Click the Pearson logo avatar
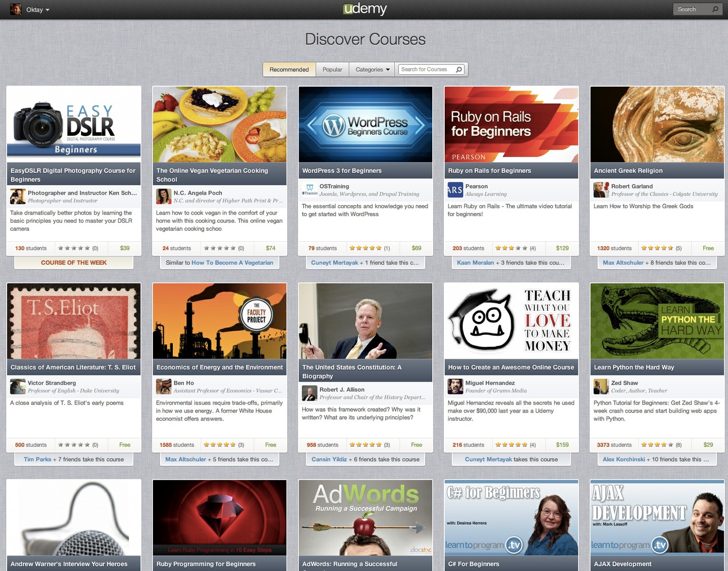The height and width of the screenshot is (571, 728). point(455,190)
